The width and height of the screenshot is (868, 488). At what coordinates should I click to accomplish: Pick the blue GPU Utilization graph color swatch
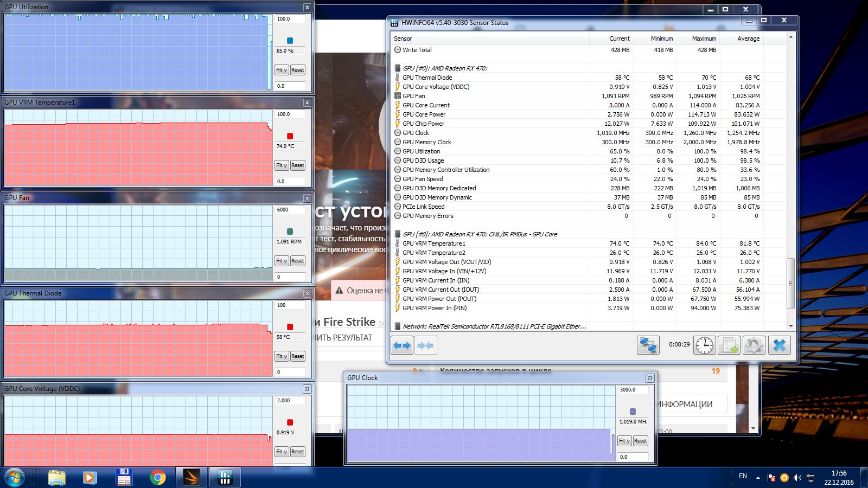pyautogui.click(x=290, y=41)
